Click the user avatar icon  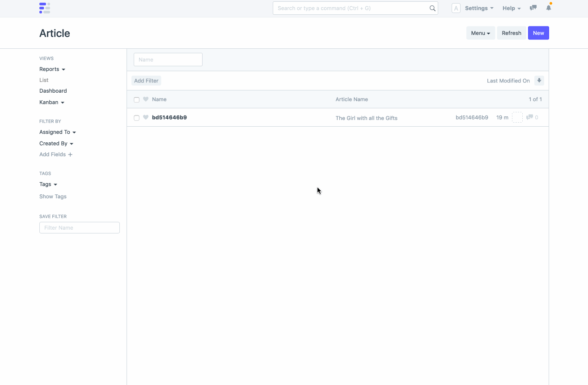click(456, 8)
